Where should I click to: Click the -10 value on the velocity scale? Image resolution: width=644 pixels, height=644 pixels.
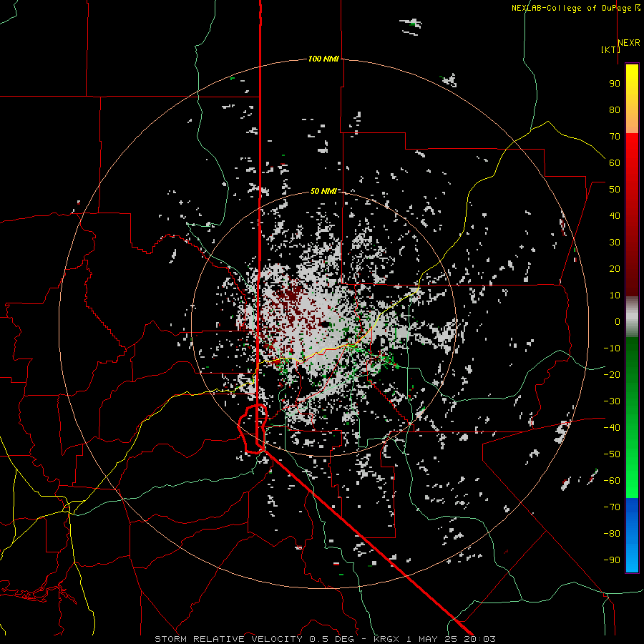coord(612,348)
